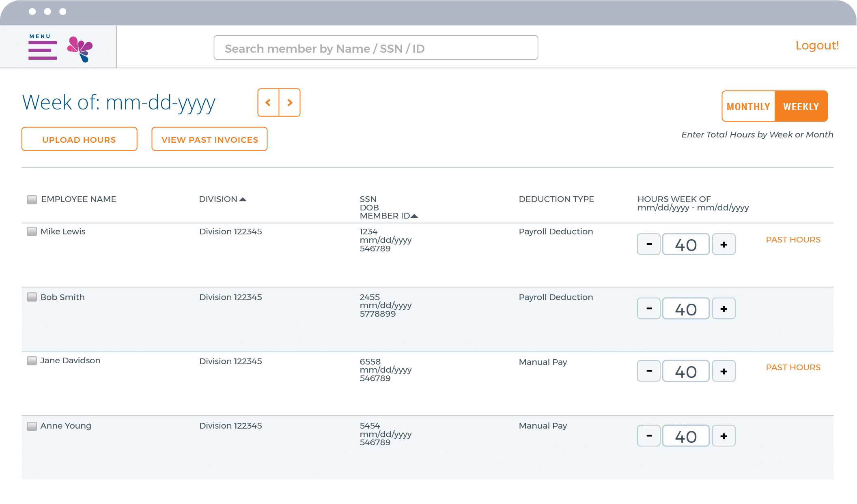Click the colorful petal logo
This screenshot has width=857, height=504.
pos(80,49)
